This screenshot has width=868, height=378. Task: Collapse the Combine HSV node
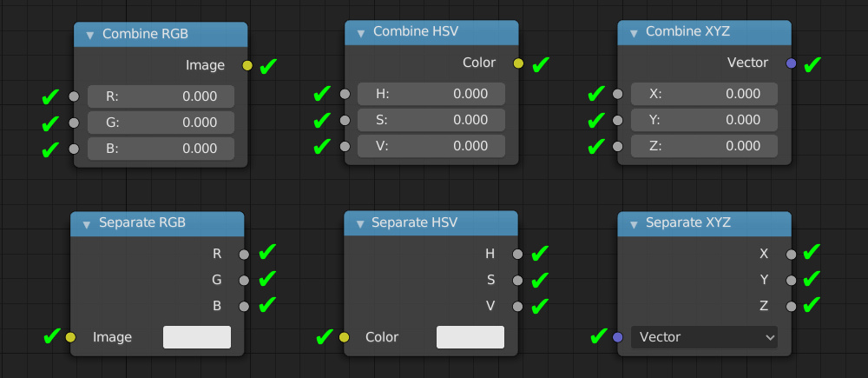(x=361, y=33)
